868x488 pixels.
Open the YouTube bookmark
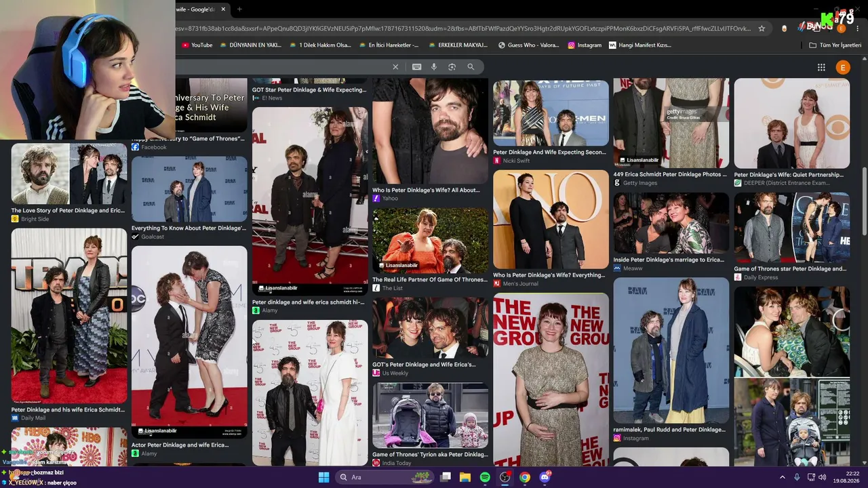(197, 45)
